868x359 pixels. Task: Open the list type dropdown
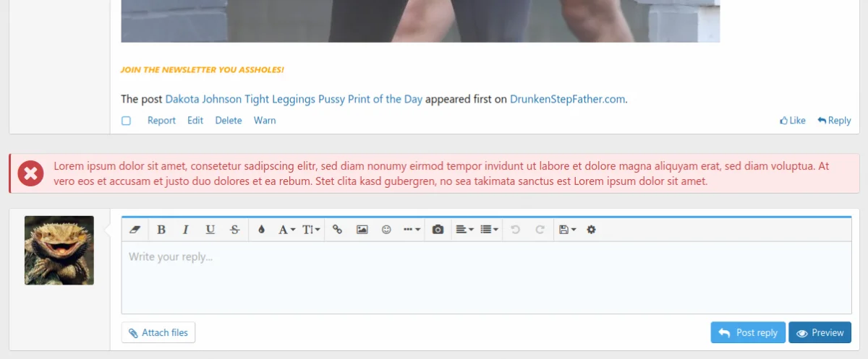[x=490, y=230]
